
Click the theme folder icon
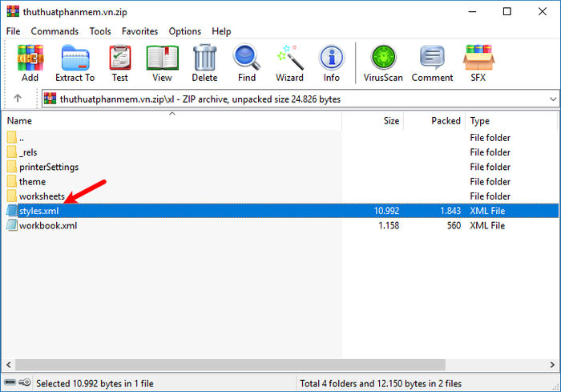(12, 181)
